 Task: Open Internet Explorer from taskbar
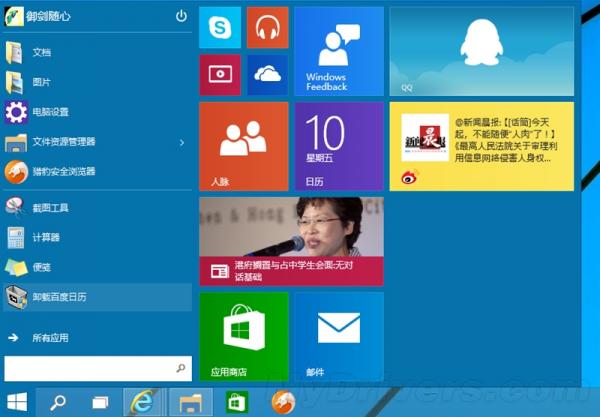[143, 402]
